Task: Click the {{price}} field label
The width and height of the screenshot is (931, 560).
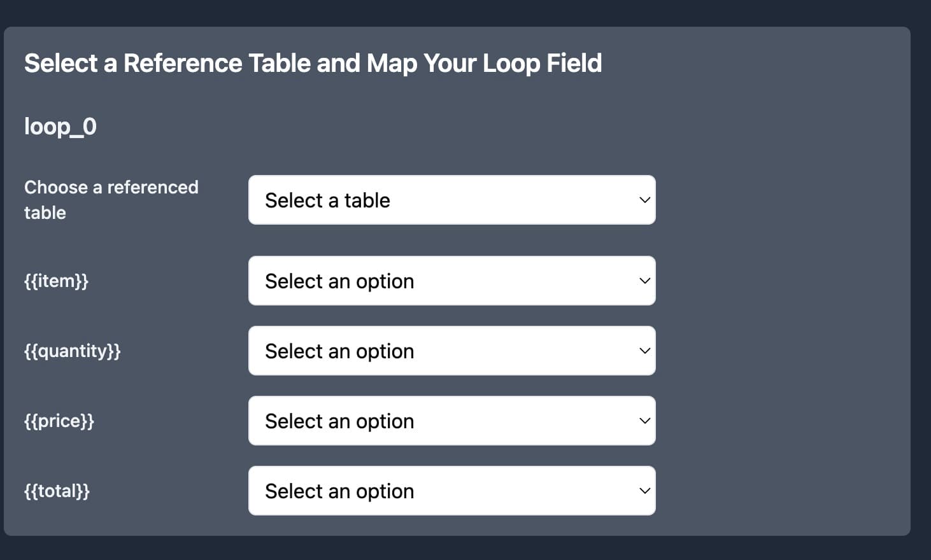Action: click(59, 421)
